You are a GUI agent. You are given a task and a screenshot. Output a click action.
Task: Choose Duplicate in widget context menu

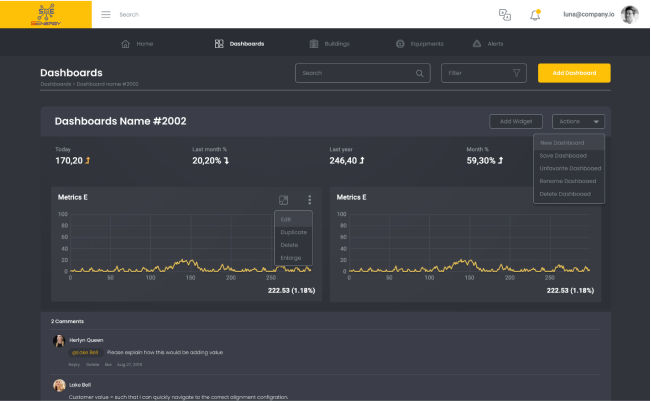click(x=293, y=232)
